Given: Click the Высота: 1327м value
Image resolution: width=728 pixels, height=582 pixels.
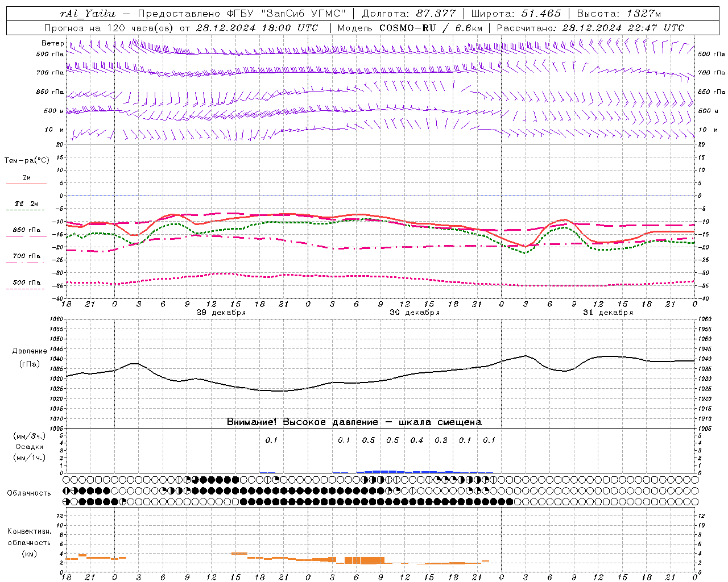Looking at the screenshot, I should click(619, 14).
